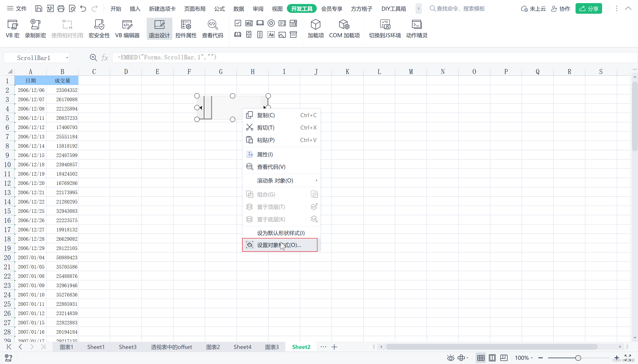This screenshot has height=364, width=638.
Task: Click the 查看代码 ribbon button
Action: [x=213, y=29]
